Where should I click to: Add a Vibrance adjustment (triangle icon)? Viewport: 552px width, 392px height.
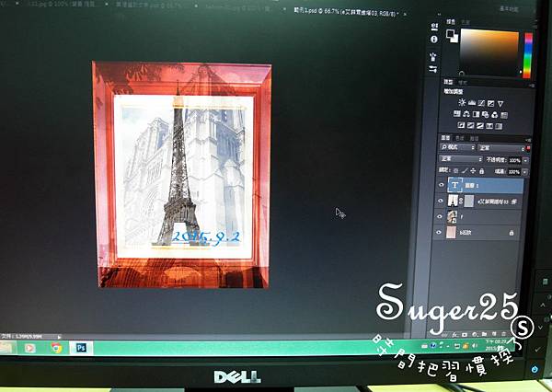click(x=500, y=104)
